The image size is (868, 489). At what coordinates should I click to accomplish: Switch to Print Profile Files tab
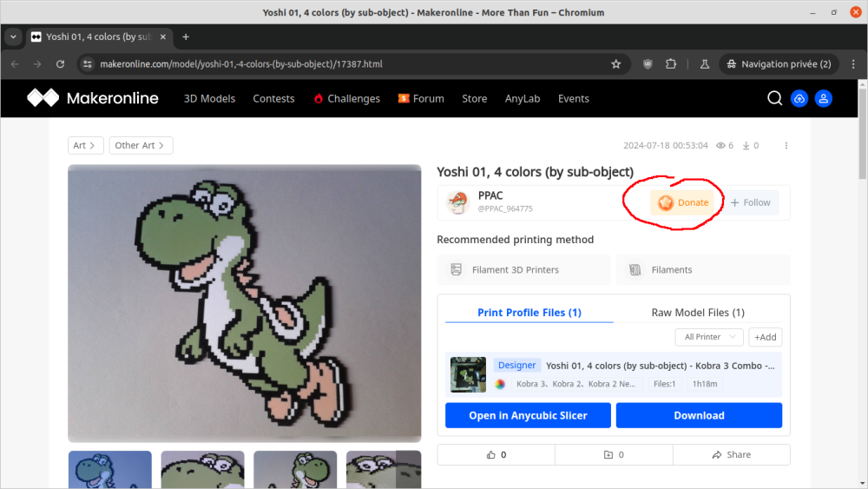[529, 313]
